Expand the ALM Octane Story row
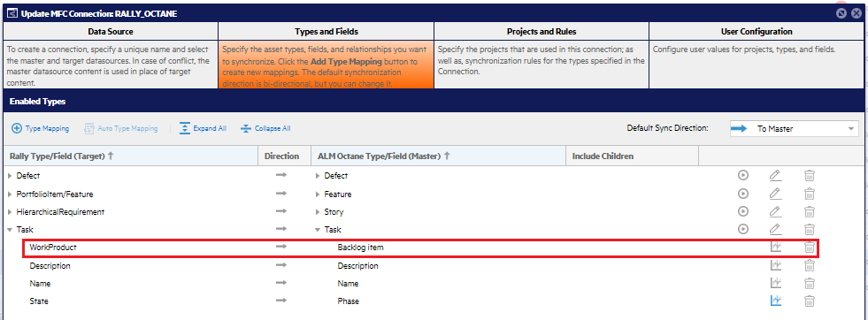868x320 pixels. coord(317,211)
